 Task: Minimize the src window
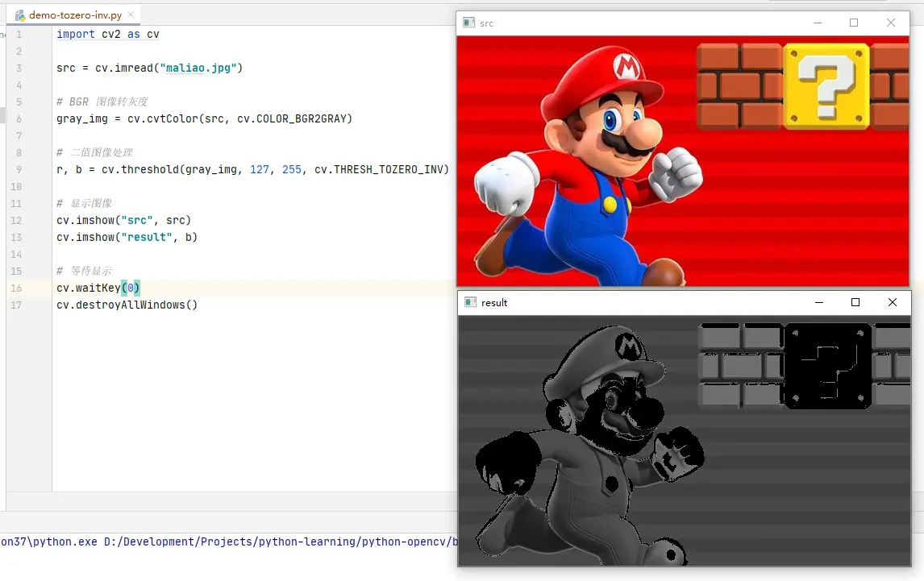tap(818, 23)
